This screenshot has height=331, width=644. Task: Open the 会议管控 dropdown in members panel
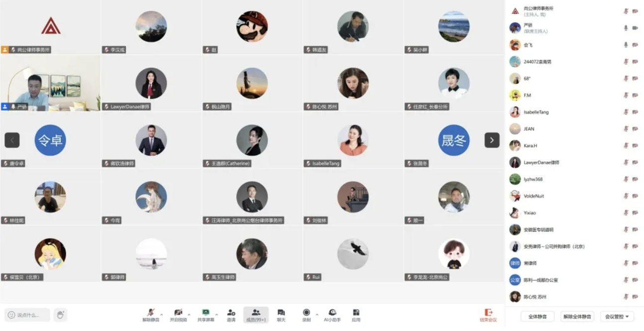pyautogui.click(x=617, y=317)
